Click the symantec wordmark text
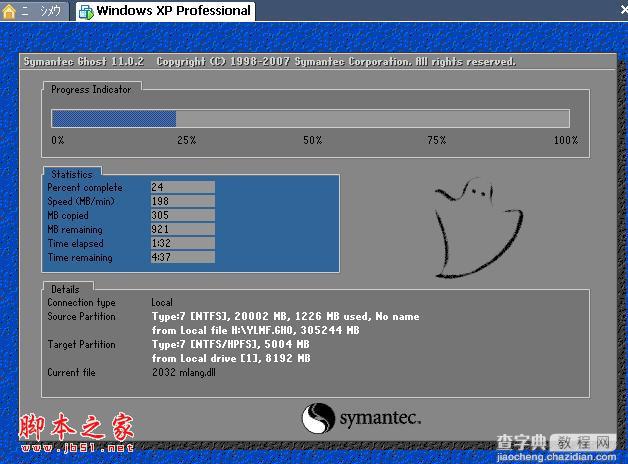The image size is (628, 464). tap(380, 418)
